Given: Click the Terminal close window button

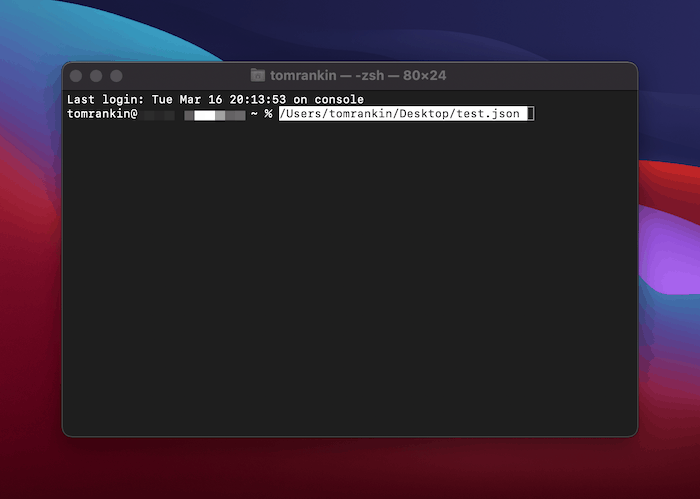Looking at the screenshot, I should 76,76.
